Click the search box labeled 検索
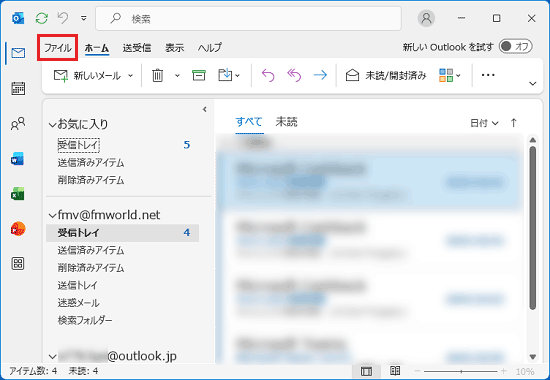Image resolution: width=550 pixels, height=380 pixels. tap(248, 18)
